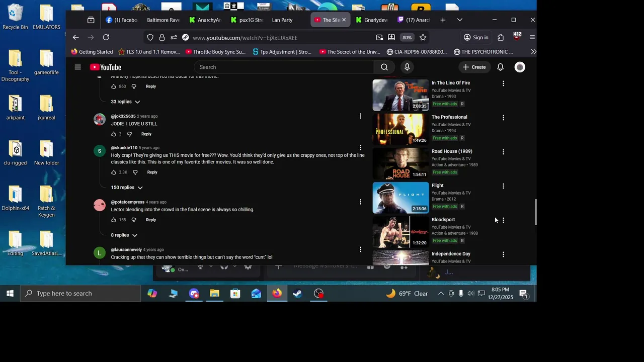Open the weather 69°F Clear widget
The width and height of the screenshot is (644, 362).
407,293
